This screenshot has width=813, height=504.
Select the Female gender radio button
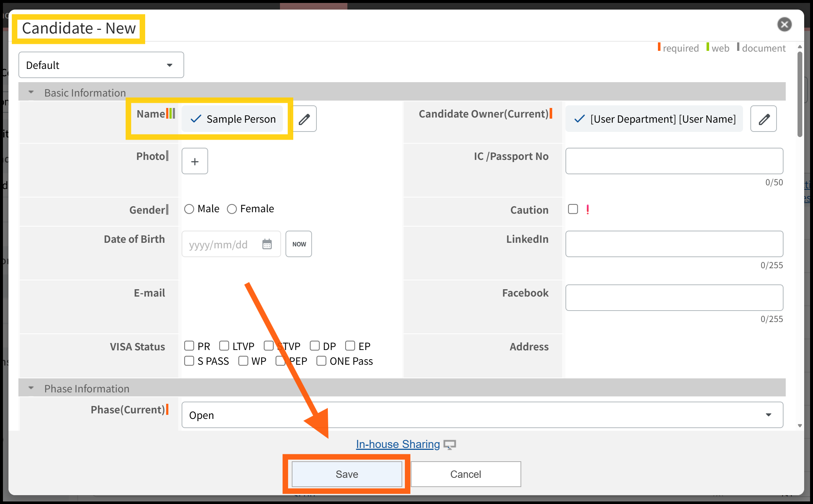click(x=232, y=209)
